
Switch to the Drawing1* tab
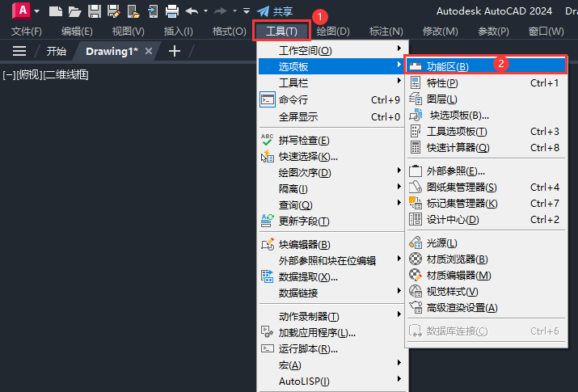112,51
